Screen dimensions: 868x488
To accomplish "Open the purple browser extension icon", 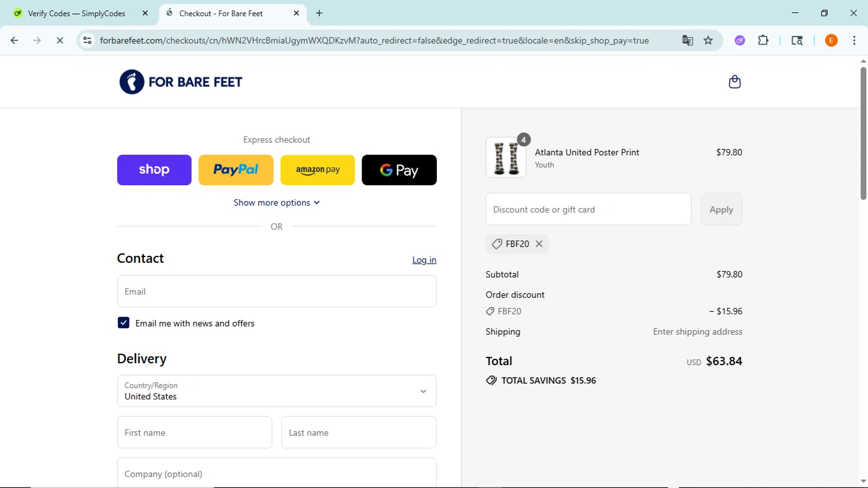I will pyautogui.click(x=740, y=41).
